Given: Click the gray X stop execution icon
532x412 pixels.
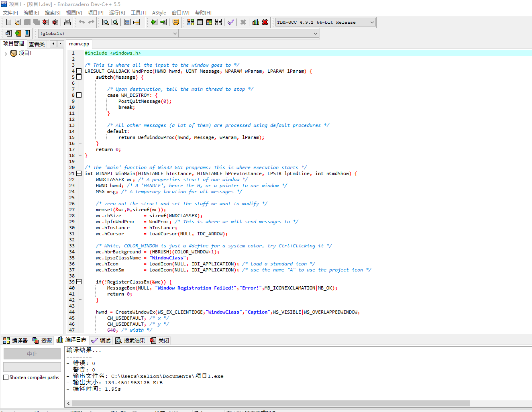Looking at the screenshot, I should coord(243,22).
